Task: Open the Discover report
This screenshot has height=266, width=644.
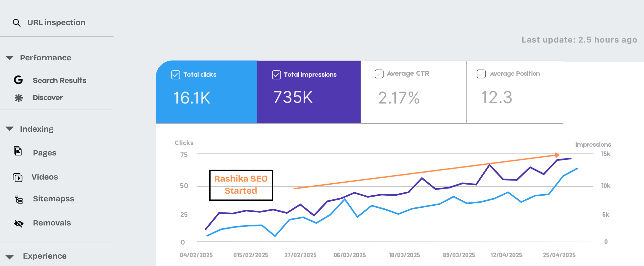Action: [x=48, y=98]
